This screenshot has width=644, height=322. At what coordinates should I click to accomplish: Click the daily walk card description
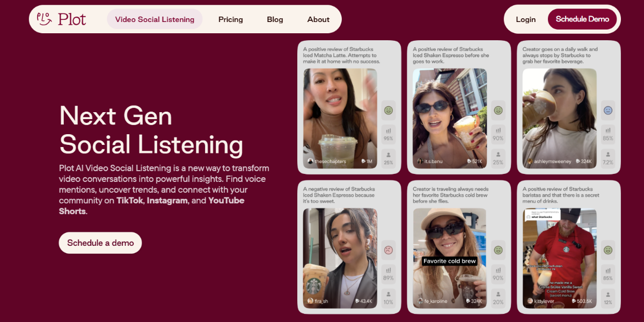(x=560, y=55)
